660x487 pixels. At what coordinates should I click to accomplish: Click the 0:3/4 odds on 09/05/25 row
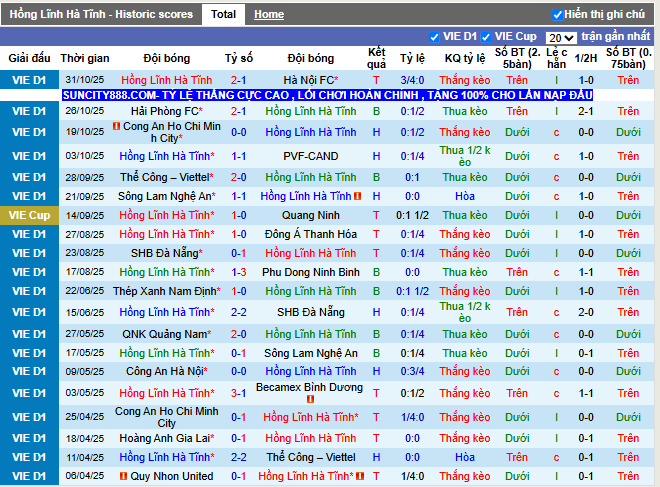[412, 371]
